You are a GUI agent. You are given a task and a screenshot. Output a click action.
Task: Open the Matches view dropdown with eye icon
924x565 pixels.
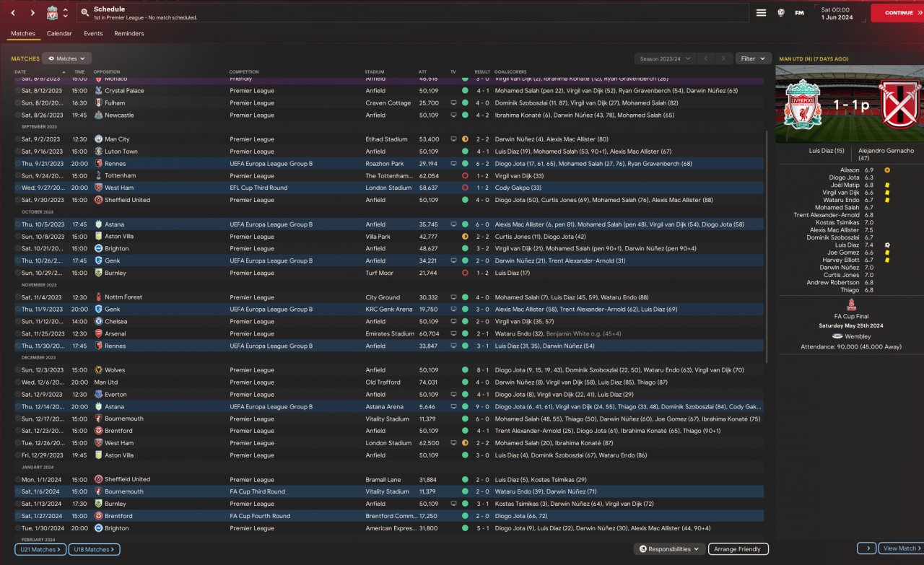[x=66, y=58]
